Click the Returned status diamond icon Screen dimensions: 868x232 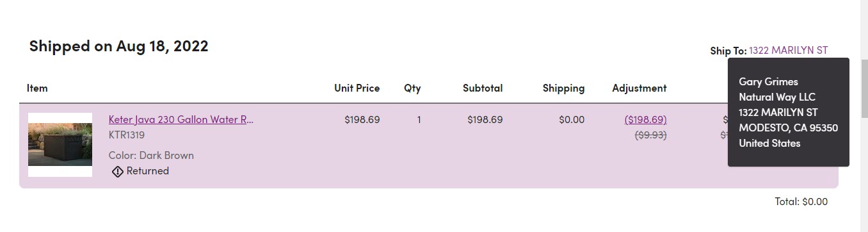pos(117,171)
